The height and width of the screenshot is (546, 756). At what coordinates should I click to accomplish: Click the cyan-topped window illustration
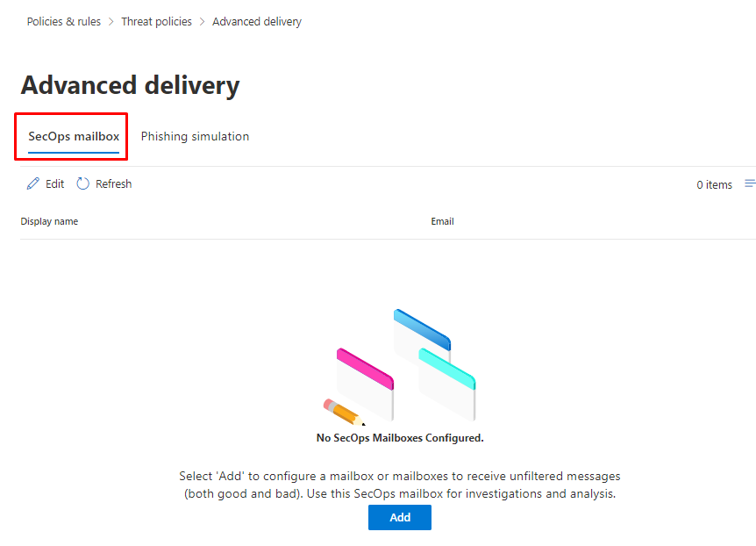[447, 382]
